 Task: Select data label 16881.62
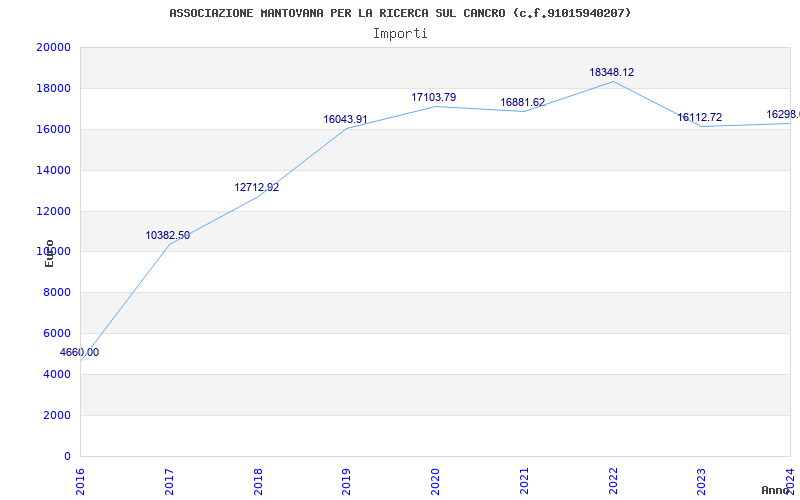(x=522, y=103)
